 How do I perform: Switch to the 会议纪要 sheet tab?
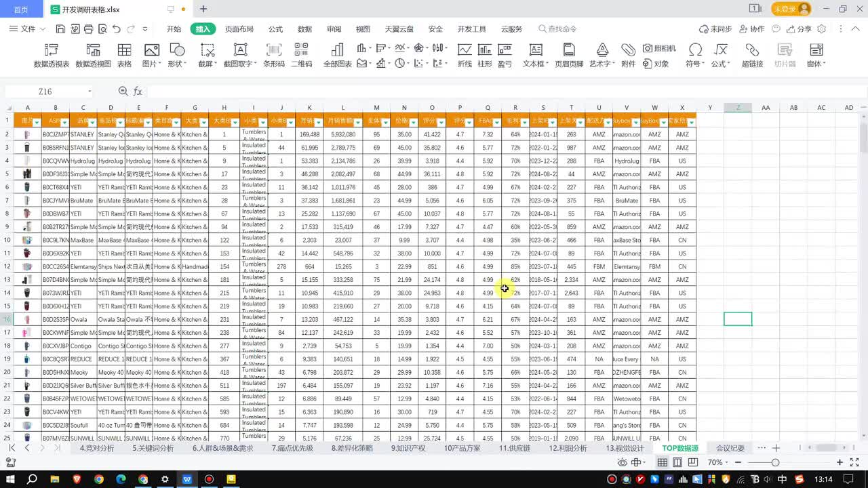730,448
